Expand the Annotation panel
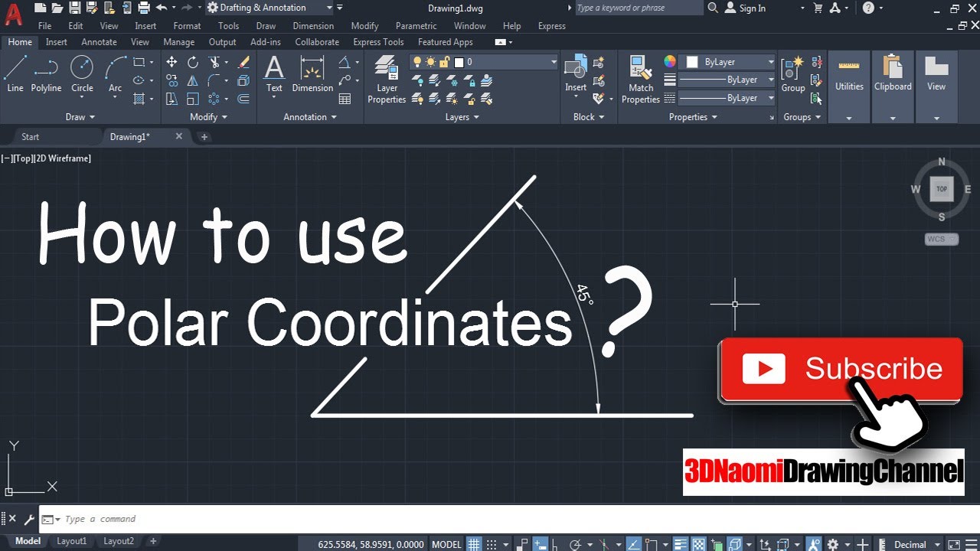This screenshot has width=980, height=551. [310, 117]
